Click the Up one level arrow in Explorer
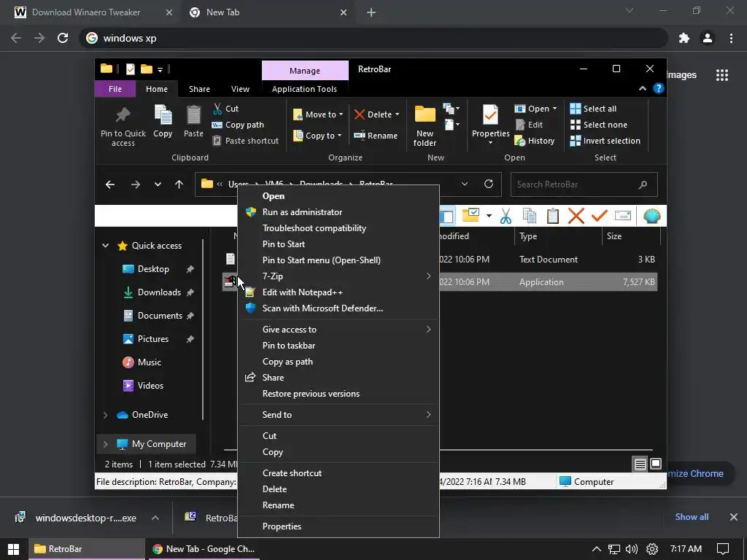The width and height of the screenshot is (747, 560). tap(179, 184)
